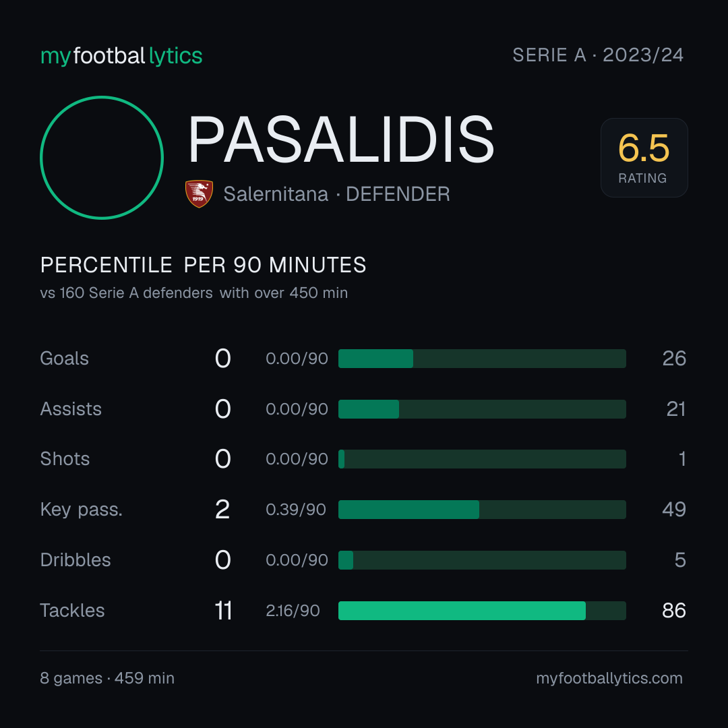Image resolution: width=728 pixels, height=728 pixels.
Task: Click the Shots percentile bar
Action: pos(482,459)
